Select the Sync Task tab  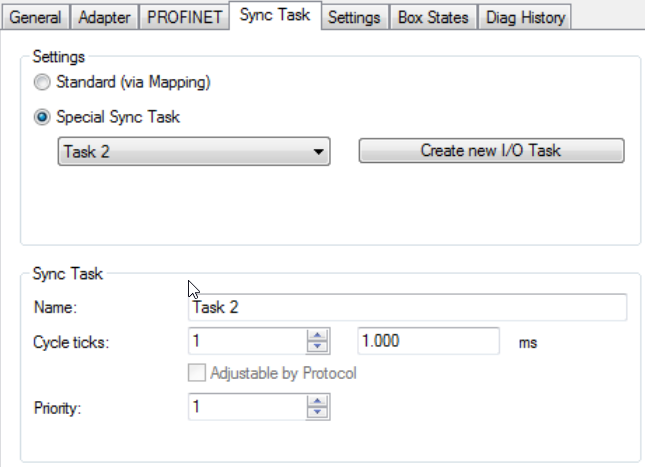coord(275,15)
